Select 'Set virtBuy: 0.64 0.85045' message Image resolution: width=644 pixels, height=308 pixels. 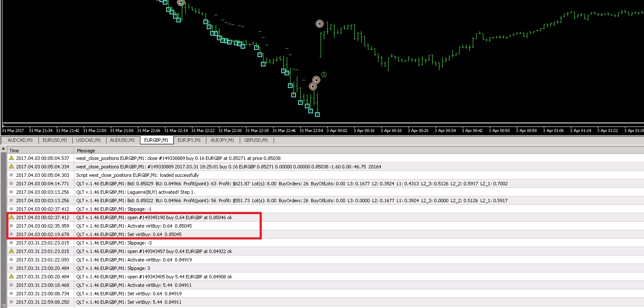point(129,234)
